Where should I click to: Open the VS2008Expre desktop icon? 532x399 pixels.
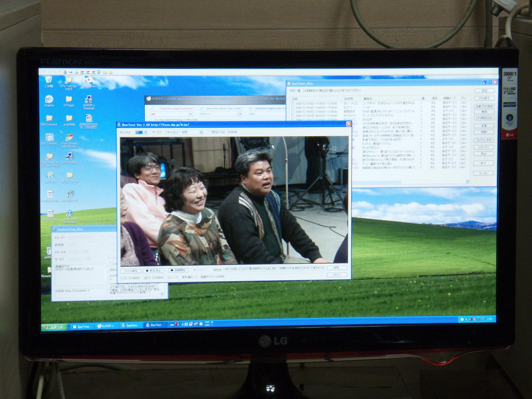pos(50,215)
